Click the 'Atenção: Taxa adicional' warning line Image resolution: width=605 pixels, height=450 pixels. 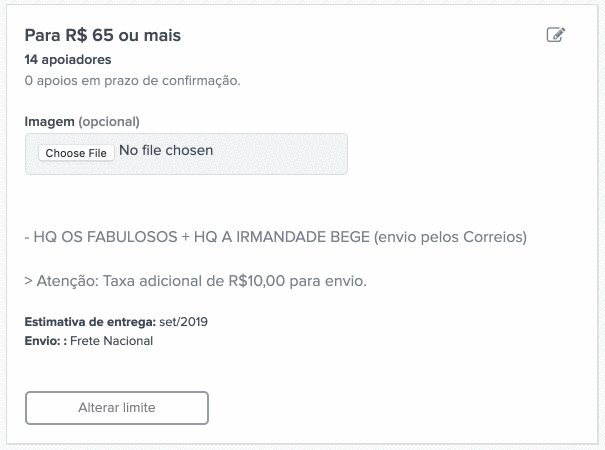(195, 281)
